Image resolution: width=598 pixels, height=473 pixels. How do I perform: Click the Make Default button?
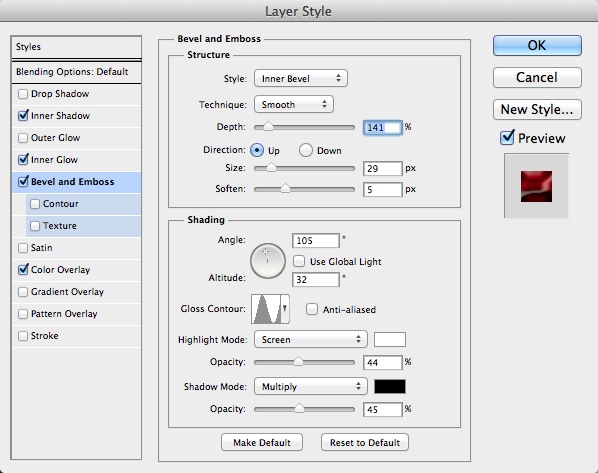click(262, 442)
